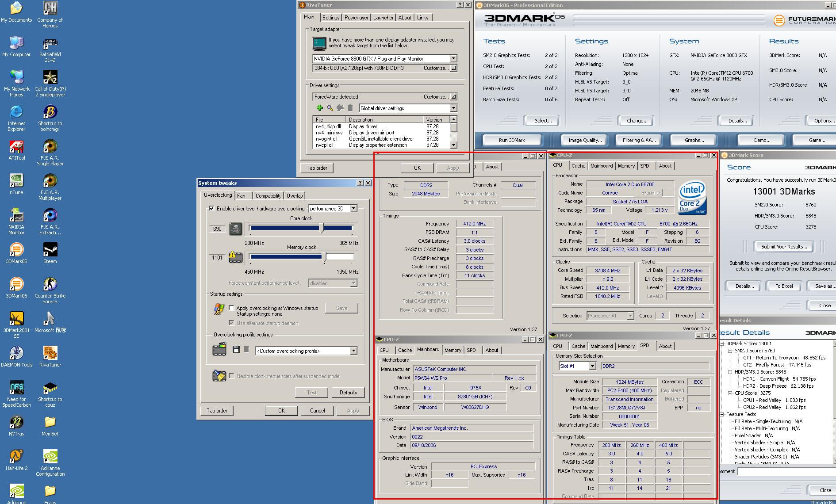Image resolution: width=836 pixels, height=504 pixels.
Task: Select the NVIDIA Monitor desktop icon
Action: click(x=16, y=221)
